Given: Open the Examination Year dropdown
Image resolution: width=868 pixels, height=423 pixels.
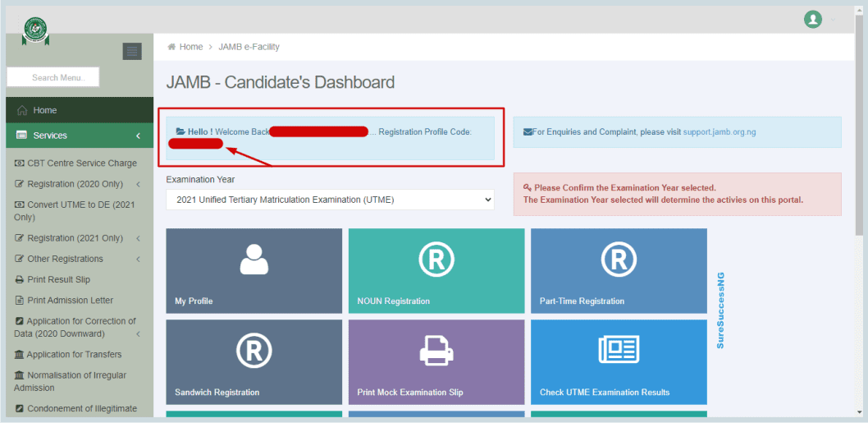Looking at the screenshot, I should tap(330, 200).
